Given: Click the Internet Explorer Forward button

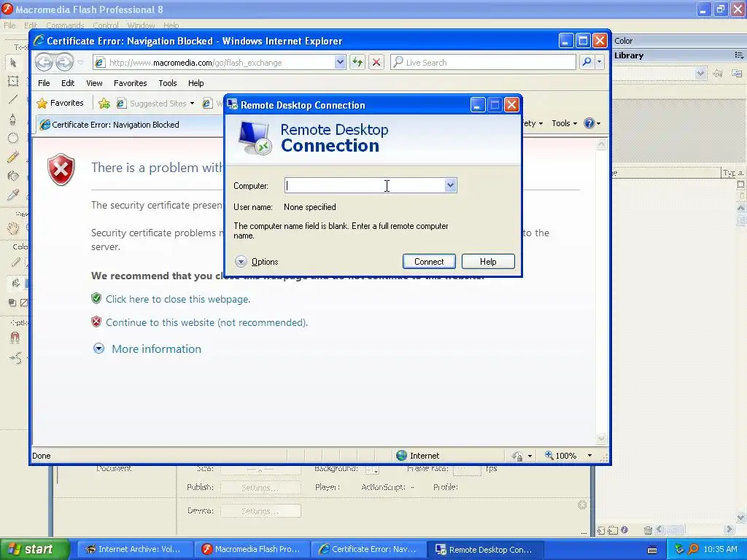Looking at the screenshot, I should [x=64, y=62].
